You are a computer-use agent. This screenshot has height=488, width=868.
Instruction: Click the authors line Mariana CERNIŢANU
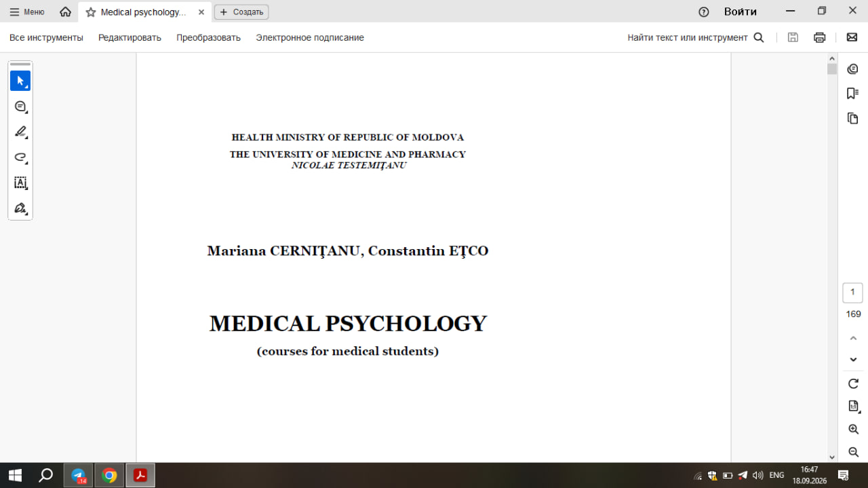pyautogui.click(x=348, y=251)
